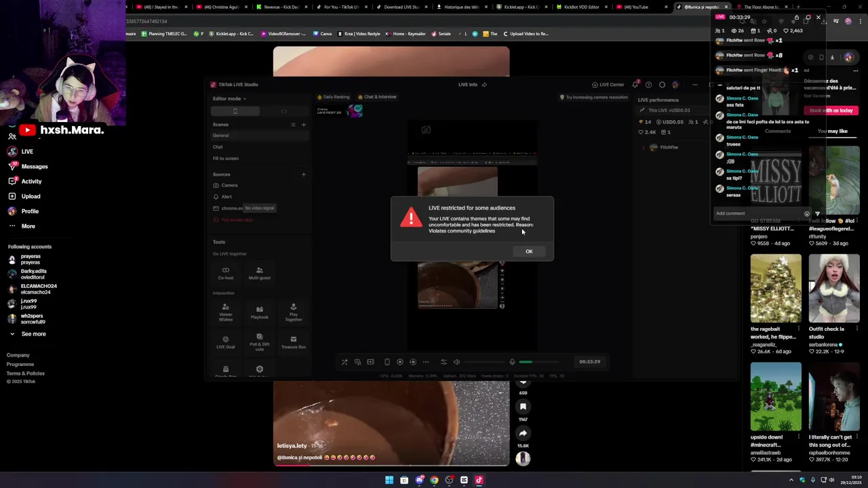This screenshot has width=868, height=488.
Task: Open the LIVE Goal tool
Action: 226,342
